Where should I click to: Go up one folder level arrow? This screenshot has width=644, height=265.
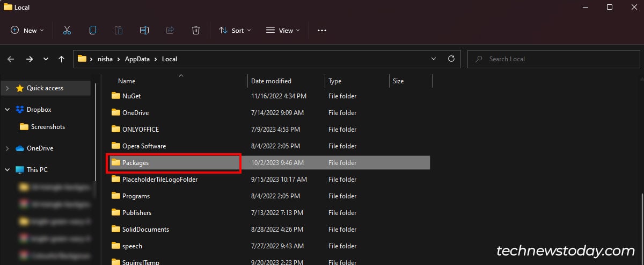pyautogui.click(x=61, y=59)
